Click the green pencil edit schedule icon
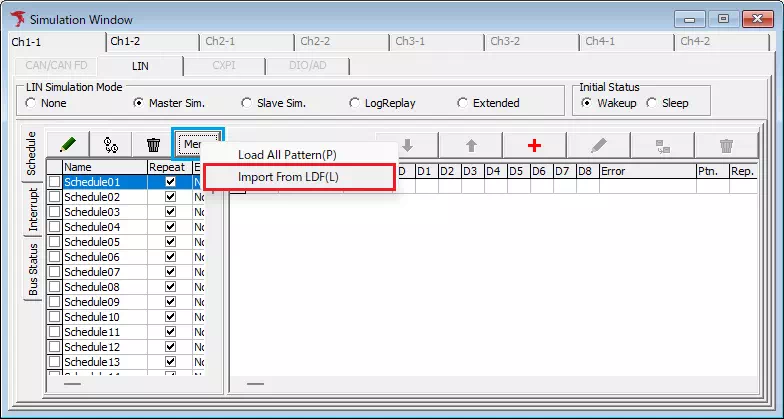The image size is (784, 419). click(68, 145)
